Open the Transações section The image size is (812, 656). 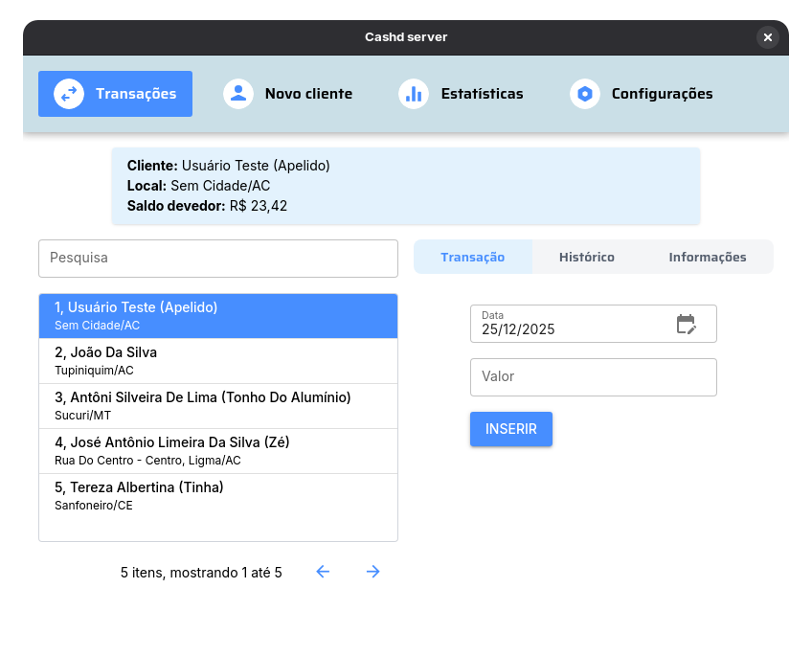115,94
